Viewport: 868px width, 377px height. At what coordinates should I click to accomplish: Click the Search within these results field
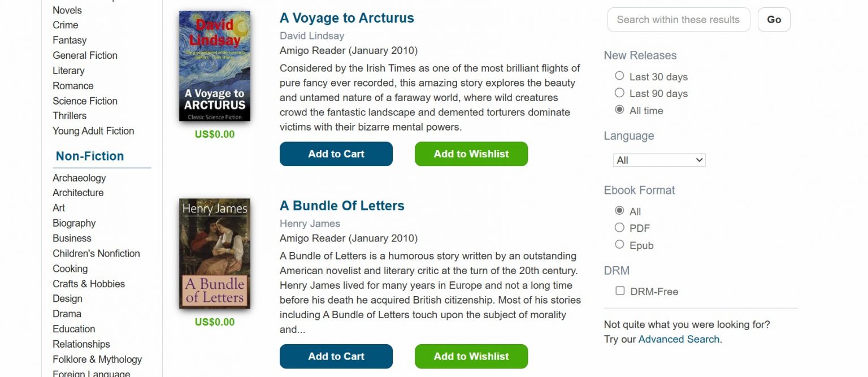coord(678,19)
